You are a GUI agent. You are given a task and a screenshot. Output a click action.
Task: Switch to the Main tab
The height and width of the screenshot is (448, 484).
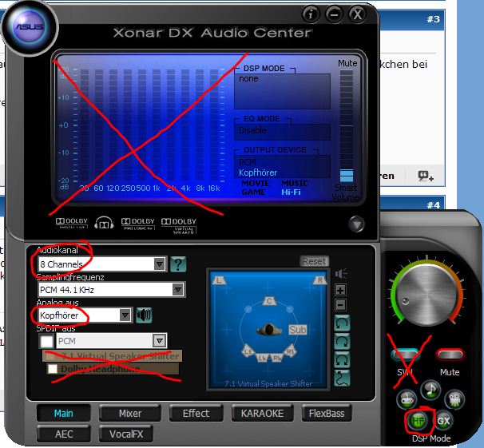(64, 413)
